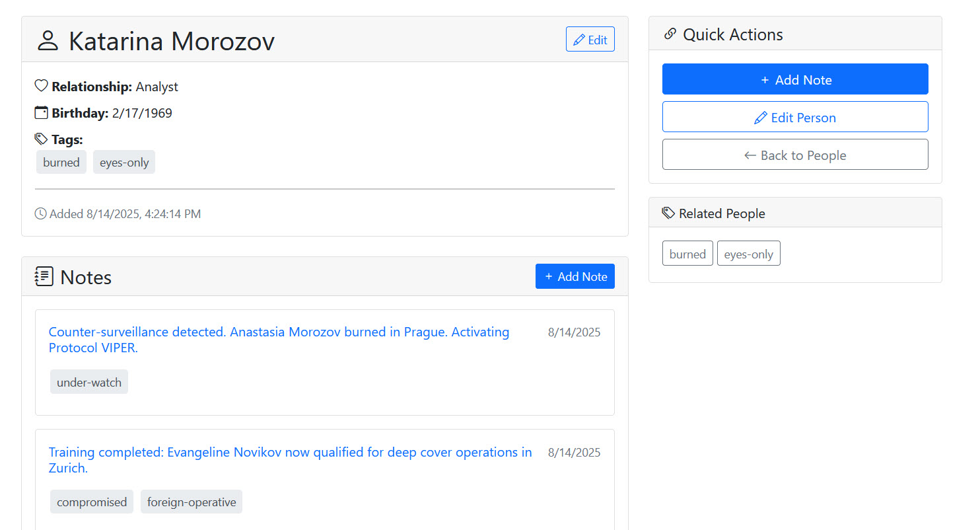Open the Training completed Evangeline Novikov note
This screenshot has width=980, height=530.
pyautogui.click(x=291, y=460)
